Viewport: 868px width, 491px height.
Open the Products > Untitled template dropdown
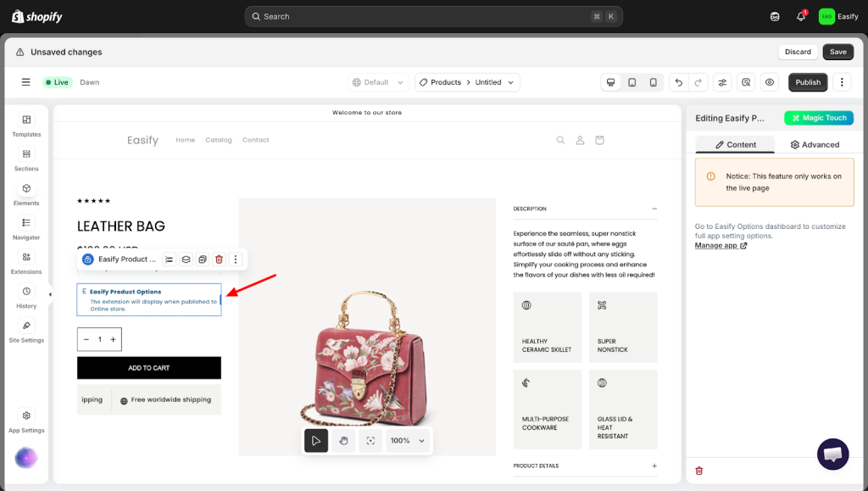pyautogui.click(x=467, y=82)
